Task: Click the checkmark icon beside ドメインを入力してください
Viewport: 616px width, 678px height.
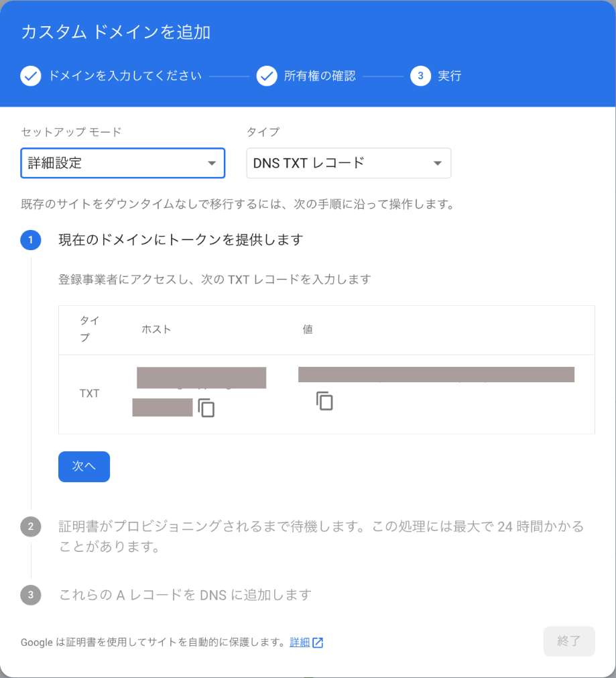Action: [31, 76]
